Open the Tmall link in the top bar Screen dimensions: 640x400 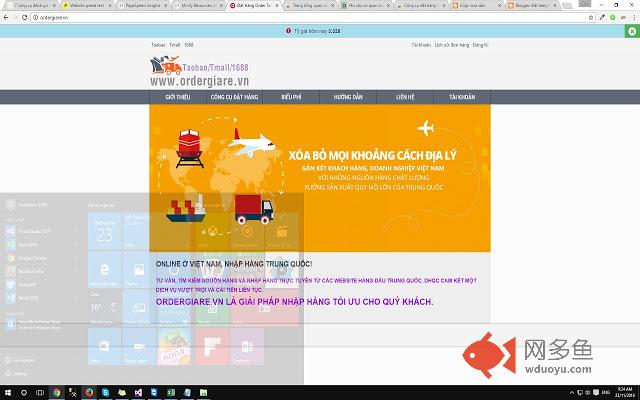pos(175,45)
